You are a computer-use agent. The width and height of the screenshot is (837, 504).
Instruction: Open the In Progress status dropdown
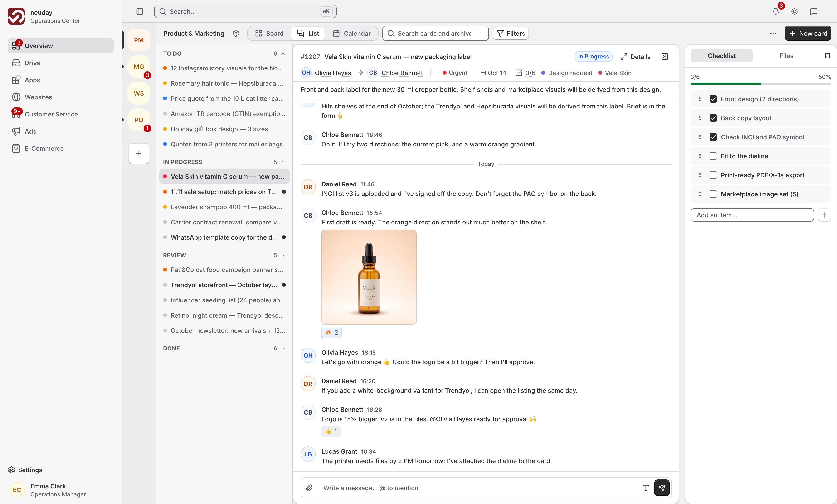point(593,57)
